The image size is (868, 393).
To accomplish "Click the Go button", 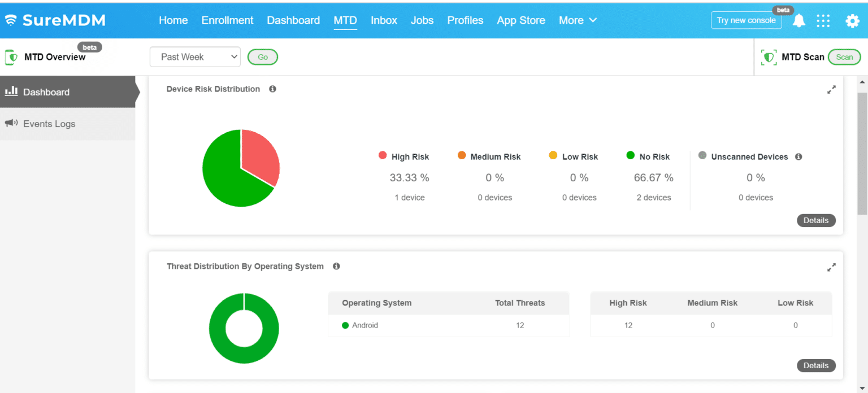I will click(262, 56).
